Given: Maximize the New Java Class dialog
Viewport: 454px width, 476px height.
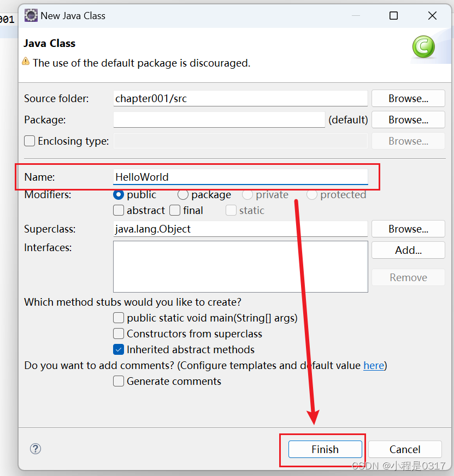Looking at the screenshot, I should (x=393, y=15).
